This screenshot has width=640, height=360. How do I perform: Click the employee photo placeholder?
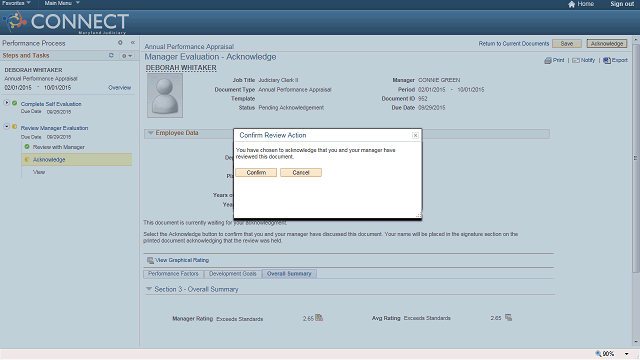pyautogui.click(x=165, y=96)
